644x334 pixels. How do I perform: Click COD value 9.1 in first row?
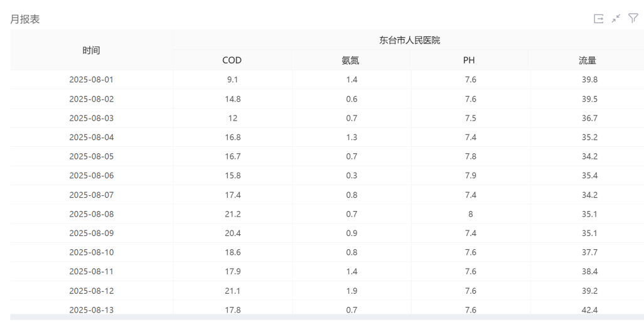click(x=232, y=80)
